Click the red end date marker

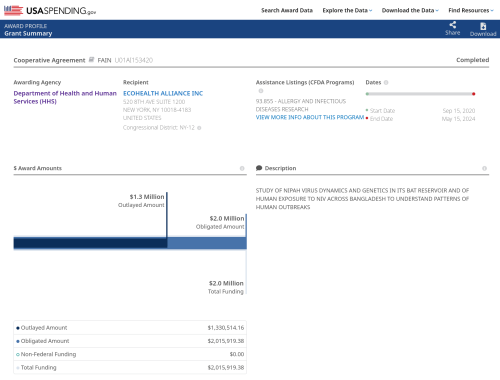(x=473, y=94)
